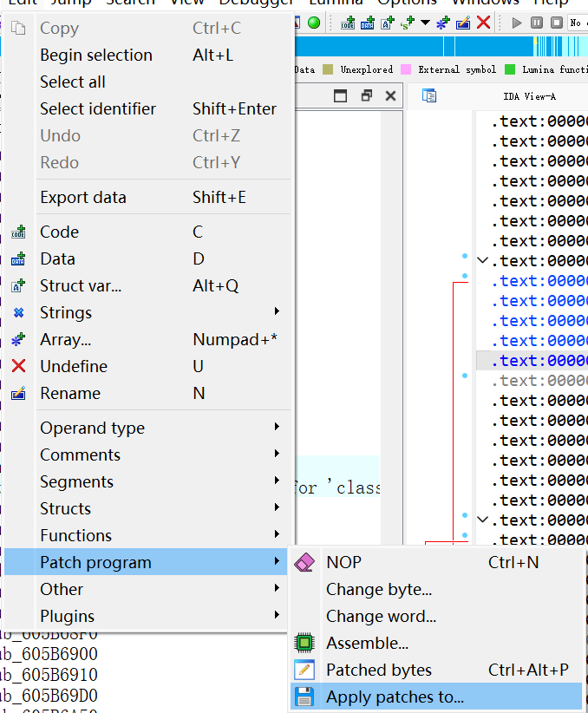Choose Apply patches to... entry
The image size is (588, 713).
click(x=436, y=697)
